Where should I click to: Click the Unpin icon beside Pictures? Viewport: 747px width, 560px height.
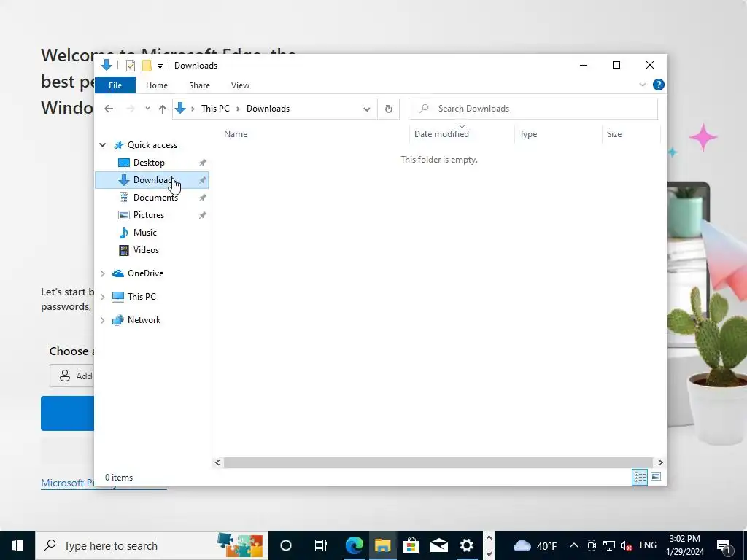203,215
